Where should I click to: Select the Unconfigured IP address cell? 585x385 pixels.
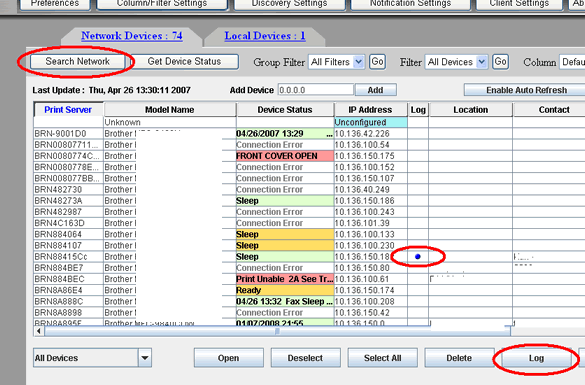[x=370, y=122]
